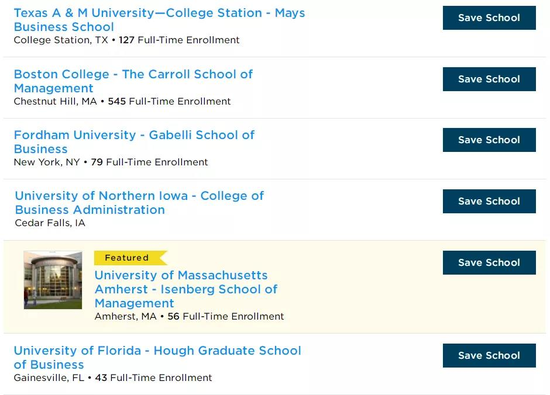550x395 pixels.
Task: Click the Cedar Falls, IA location text
Action: pos(50,223)
